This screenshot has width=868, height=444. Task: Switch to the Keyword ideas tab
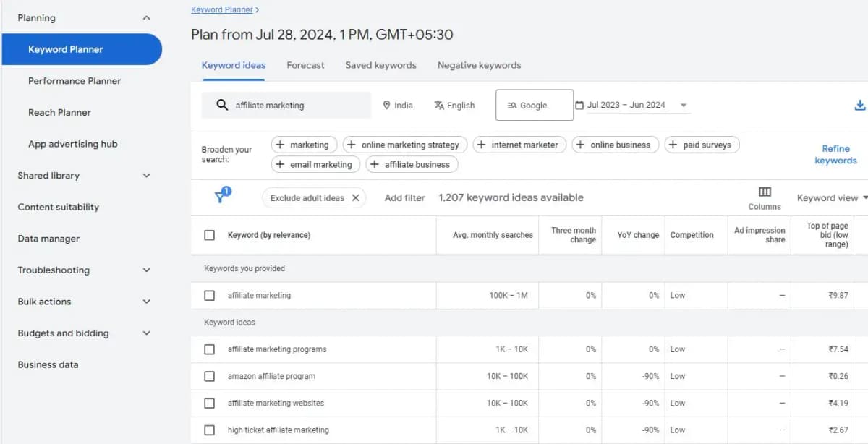pos(234,65)
